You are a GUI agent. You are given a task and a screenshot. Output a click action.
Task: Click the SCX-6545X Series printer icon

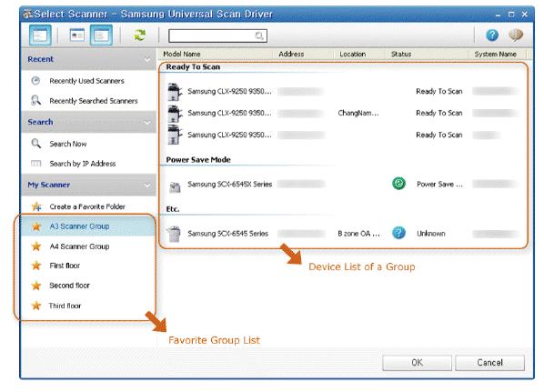(x=175, y=186)
